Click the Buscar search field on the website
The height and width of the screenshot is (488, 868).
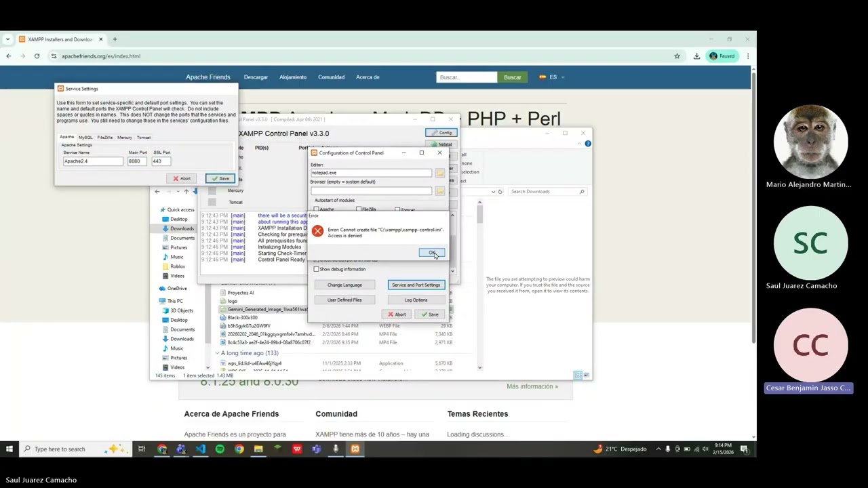pyautogui.click(x=467, y=77)
